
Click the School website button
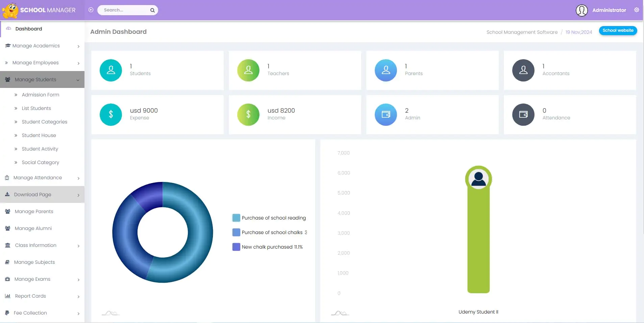coord(618,30)
